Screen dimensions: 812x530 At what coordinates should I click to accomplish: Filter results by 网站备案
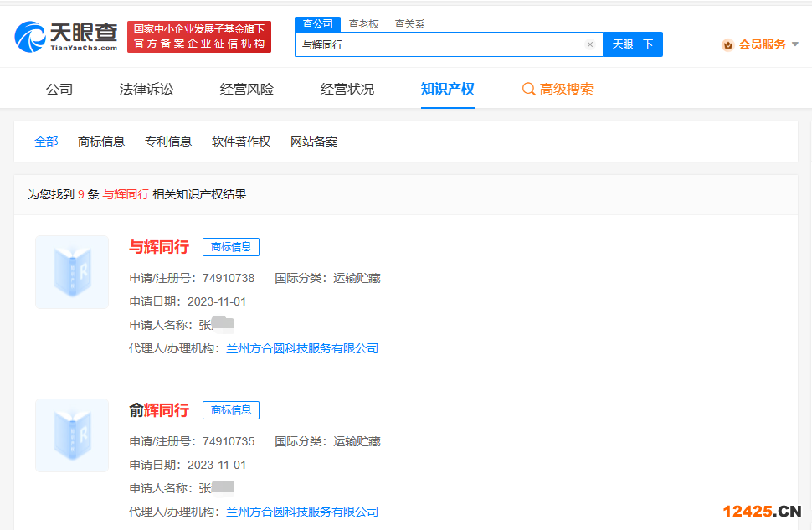314,142
